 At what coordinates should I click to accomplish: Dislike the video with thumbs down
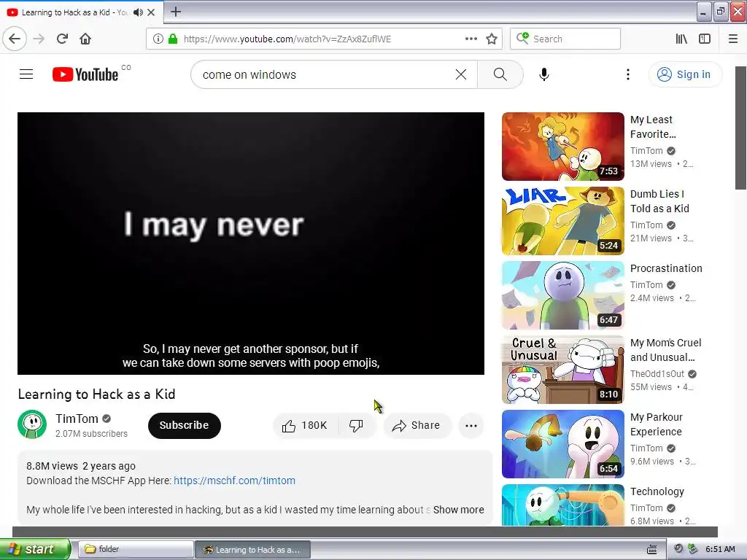pyautogui.click(x=356, y=425)
